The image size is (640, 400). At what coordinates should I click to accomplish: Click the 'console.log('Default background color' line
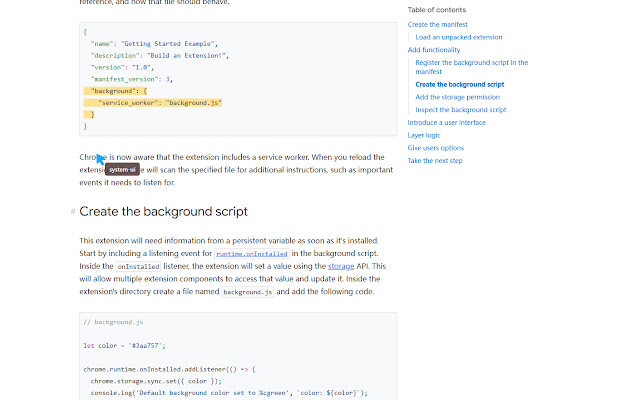tap(229, 393)
